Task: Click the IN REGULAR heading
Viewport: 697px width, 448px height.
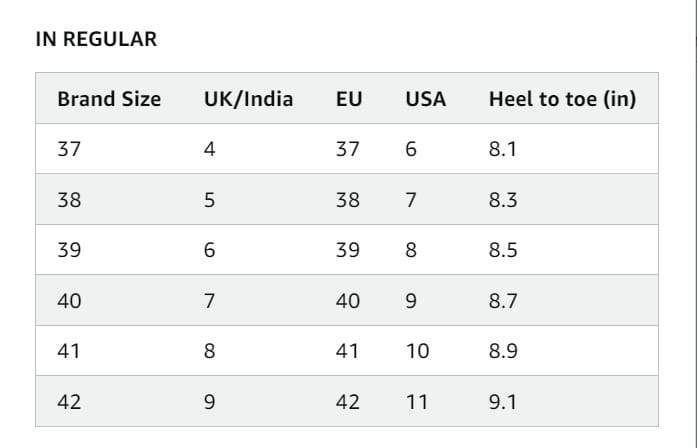Action: [96, 40]
